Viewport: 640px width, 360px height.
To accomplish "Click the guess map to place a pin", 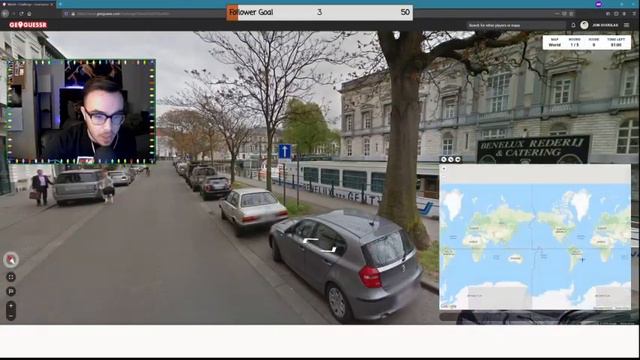I will tap(535, 237).
